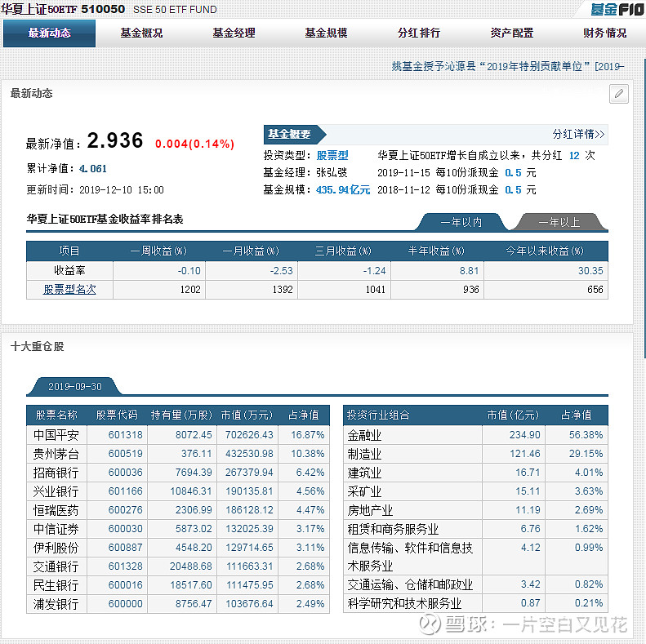Click the 建筑业 industry row

pos(475,473)
